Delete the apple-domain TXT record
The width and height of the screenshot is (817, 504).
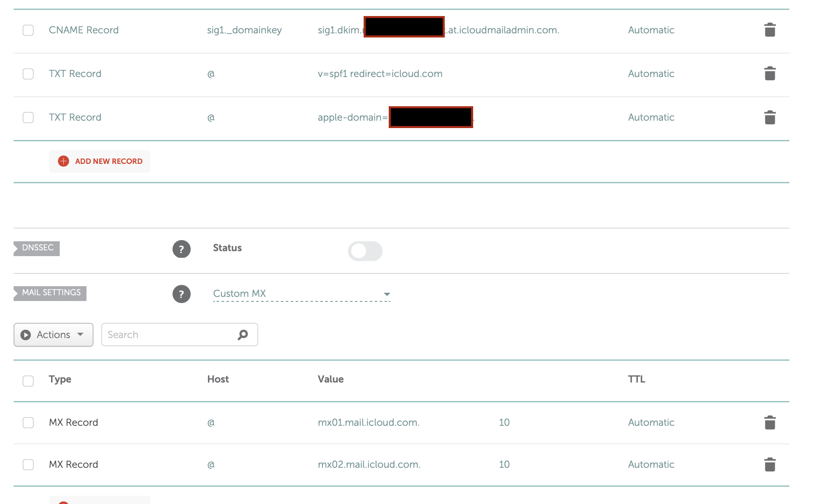(769, 117)
